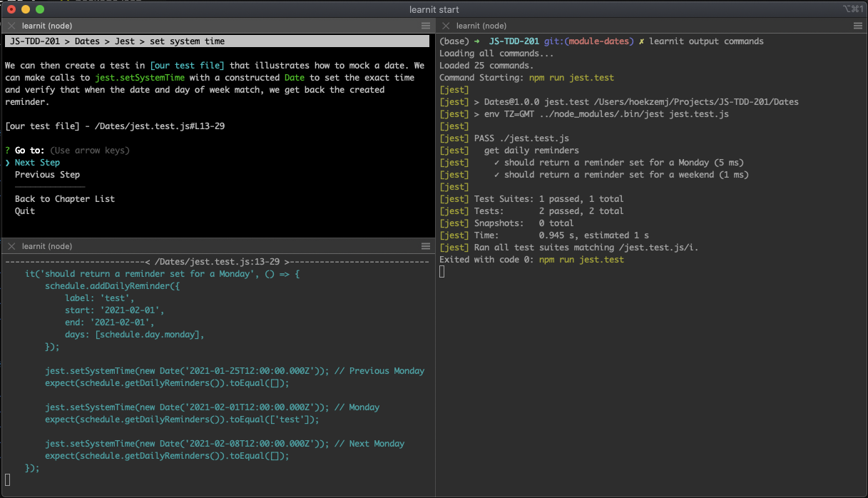Click the 'Exited with code 0' line

click(x=531, y=260)
